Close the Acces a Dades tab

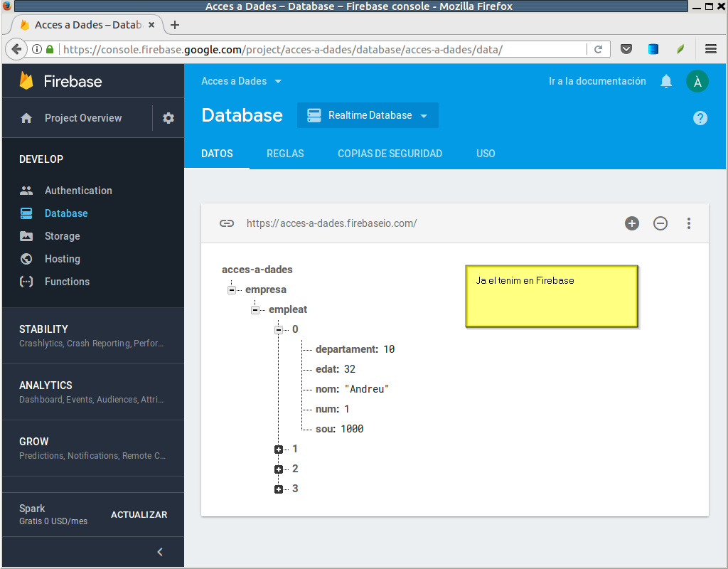[x=151, y=25]
